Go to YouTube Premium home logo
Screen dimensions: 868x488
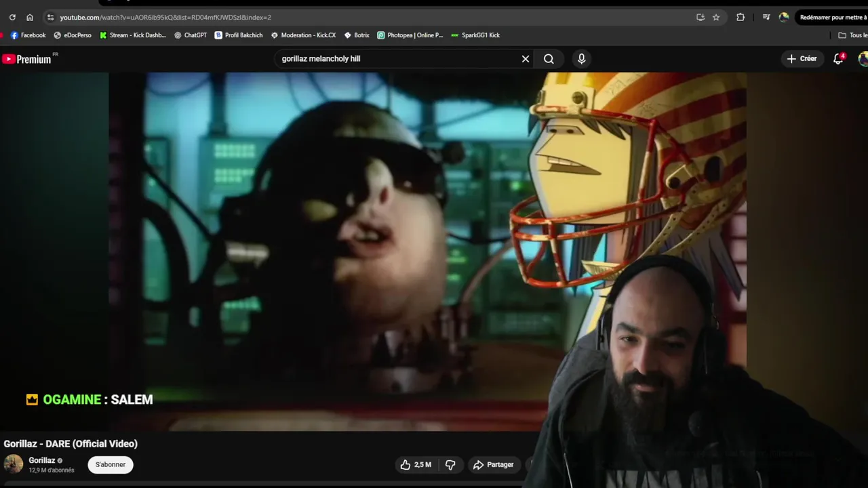(x=27, y=59)
